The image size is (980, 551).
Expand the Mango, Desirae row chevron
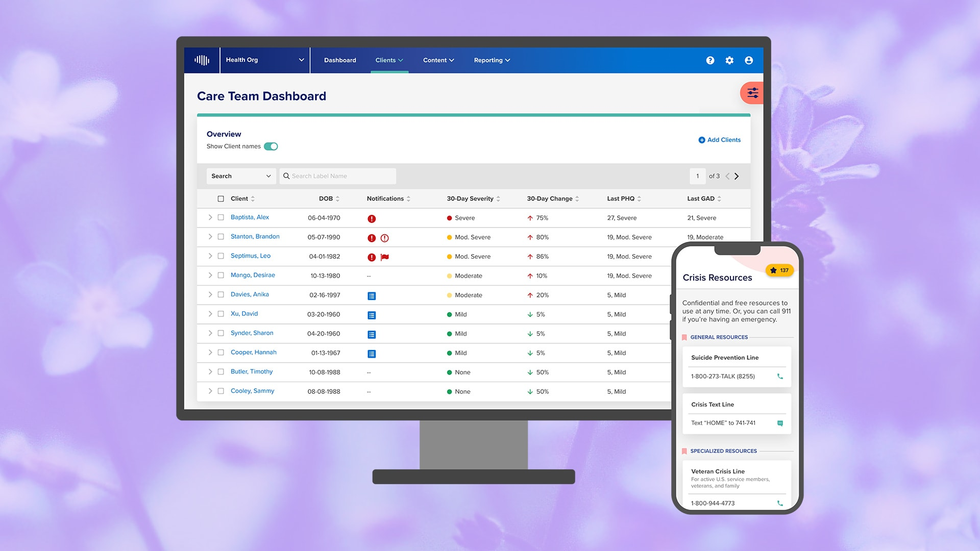click(210, 275)
